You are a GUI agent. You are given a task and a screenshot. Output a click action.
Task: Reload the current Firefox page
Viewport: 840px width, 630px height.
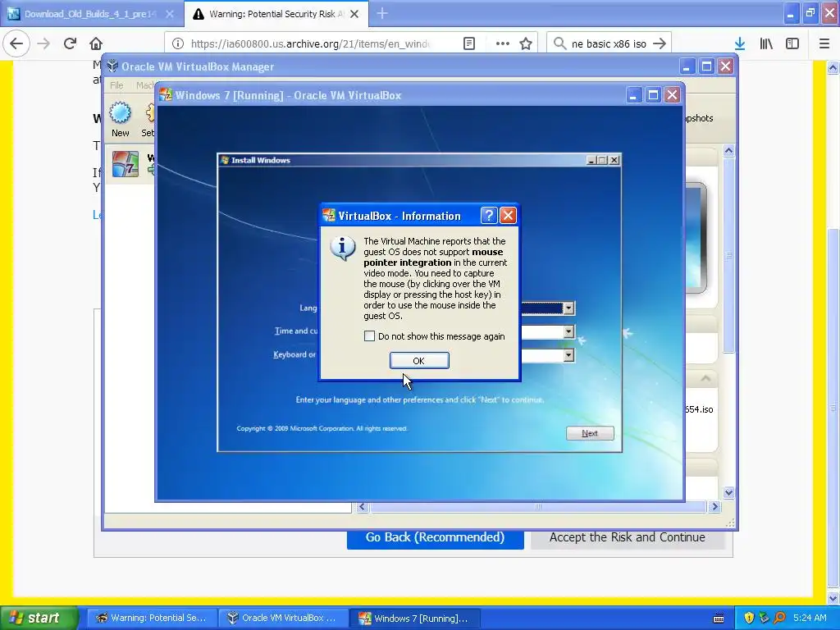71,43
